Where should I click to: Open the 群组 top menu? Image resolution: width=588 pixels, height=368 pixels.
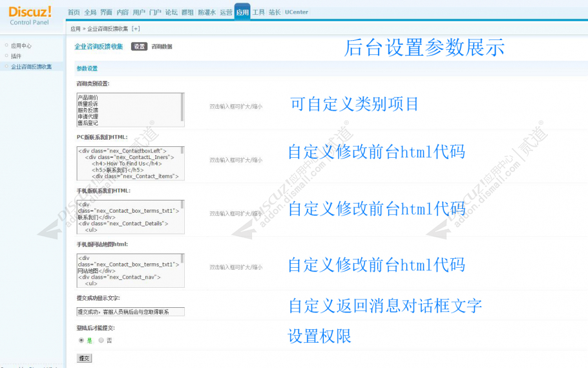tap(187, 12)
